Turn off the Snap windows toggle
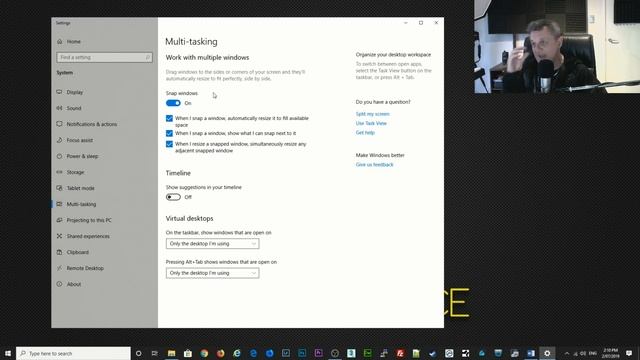 tap(173, 103)
